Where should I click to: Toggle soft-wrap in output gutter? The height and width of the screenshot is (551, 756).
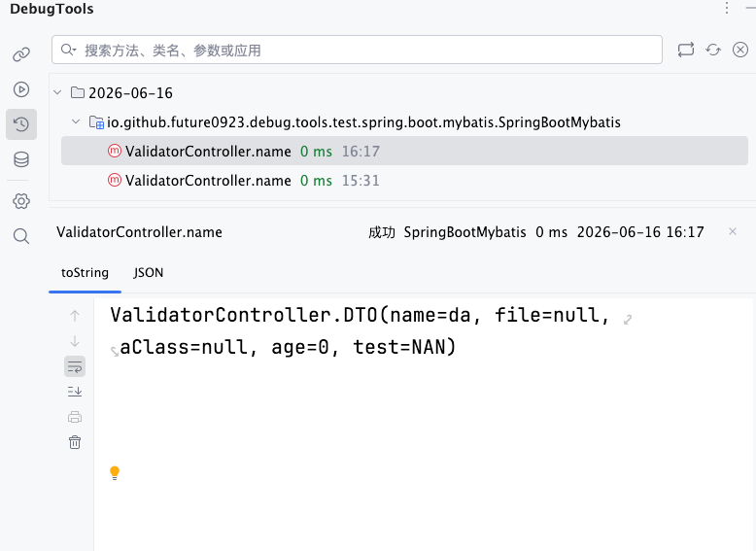[75, 367]
